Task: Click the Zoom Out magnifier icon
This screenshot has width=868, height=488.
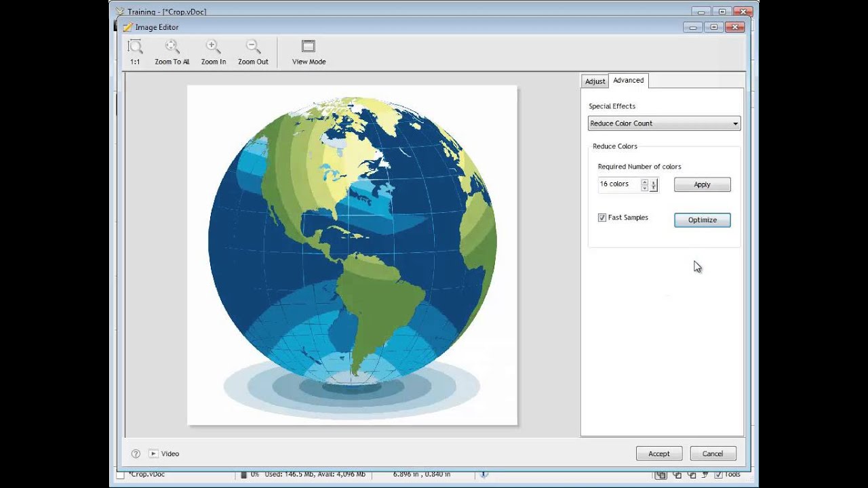Action: tap(253, 47)
